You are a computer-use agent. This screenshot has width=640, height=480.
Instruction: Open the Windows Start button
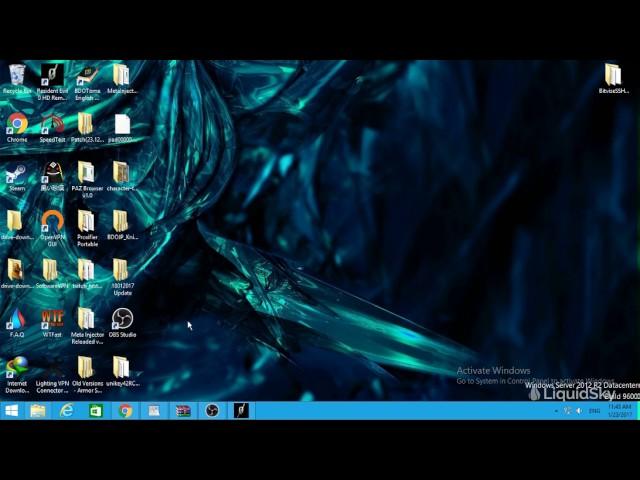[11, 411]
